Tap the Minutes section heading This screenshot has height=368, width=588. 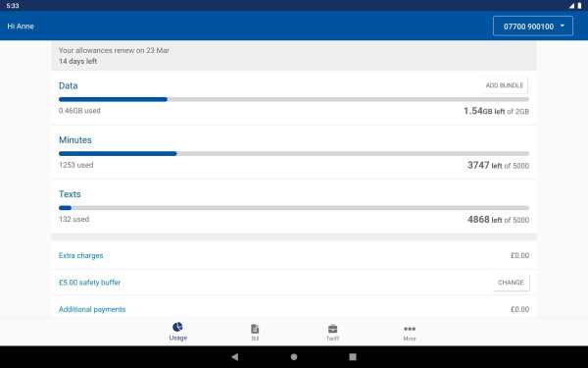[75, 139]
